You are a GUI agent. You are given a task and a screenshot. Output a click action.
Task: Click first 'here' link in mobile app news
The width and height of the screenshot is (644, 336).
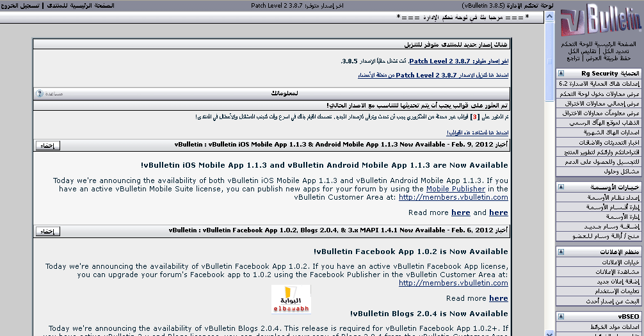click(x=461, y=212)
